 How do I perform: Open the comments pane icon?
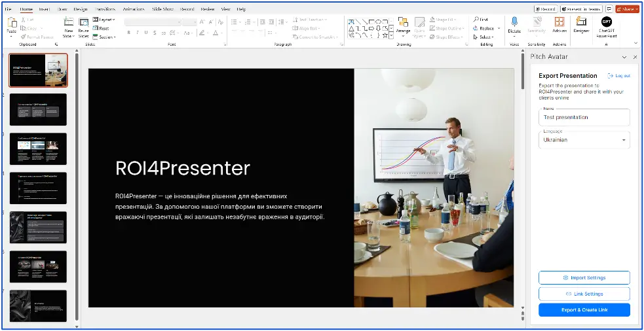(x=609, y=9)
